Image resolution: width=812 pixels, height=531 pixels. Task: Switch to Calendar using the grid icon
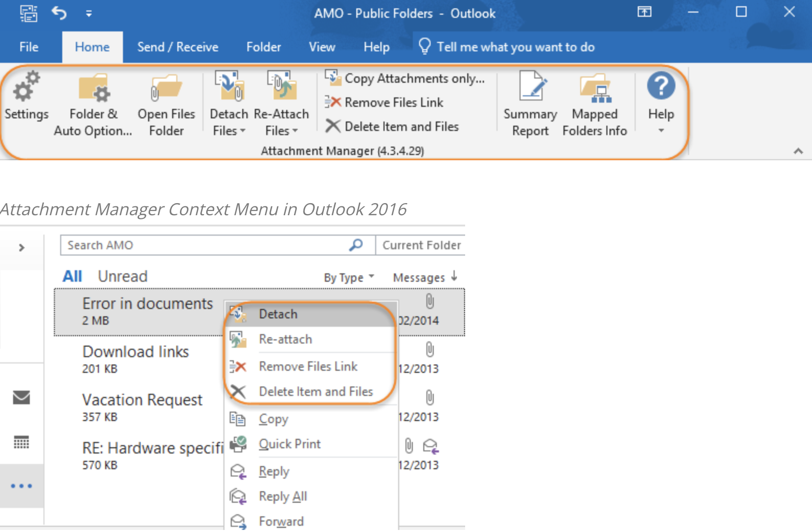[21, 443]
